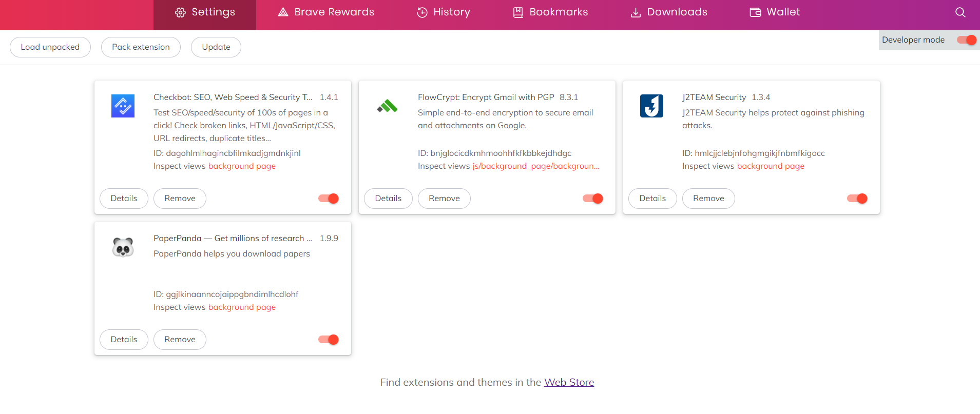The image size is (980, 414).
Task: Click the Checkbot extension icon
Action: [x=123, y=106]
